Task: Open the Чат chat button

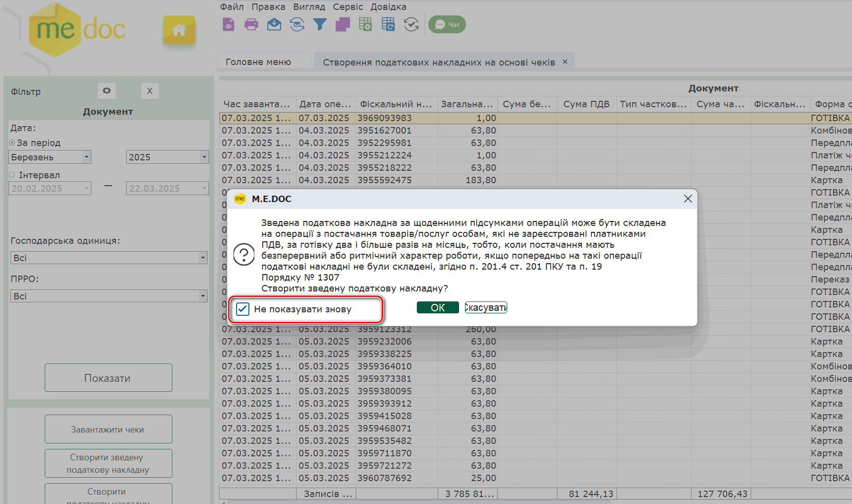Action: (447, 24)
